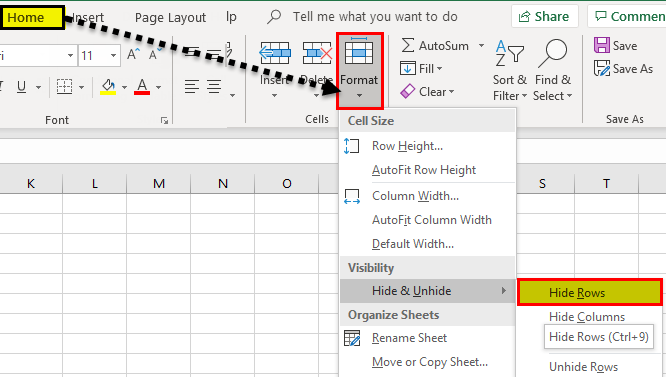This screenshot has height=377, width=666.
Task: Align text left icon
Action: click(x=192, y=87)
